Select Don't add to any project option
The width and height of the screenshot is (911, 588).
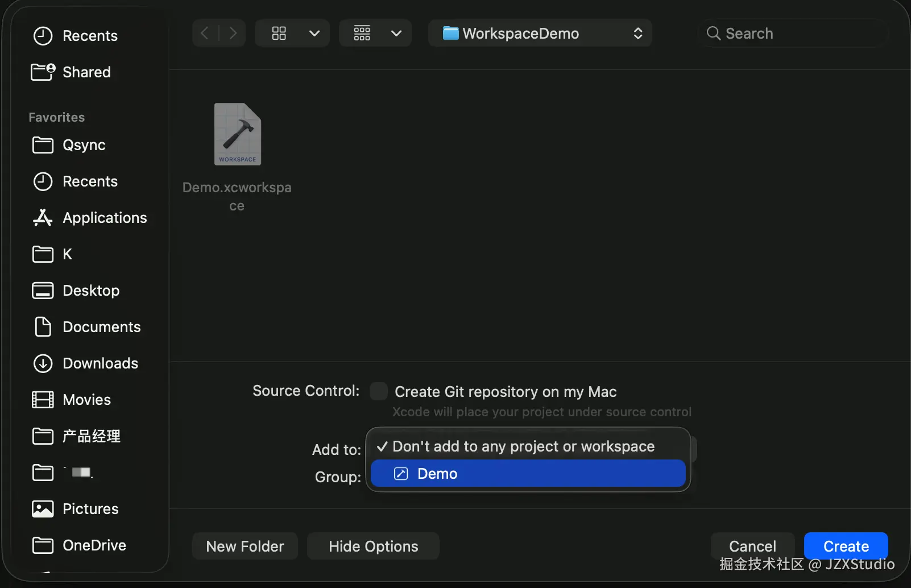(523, 446)
